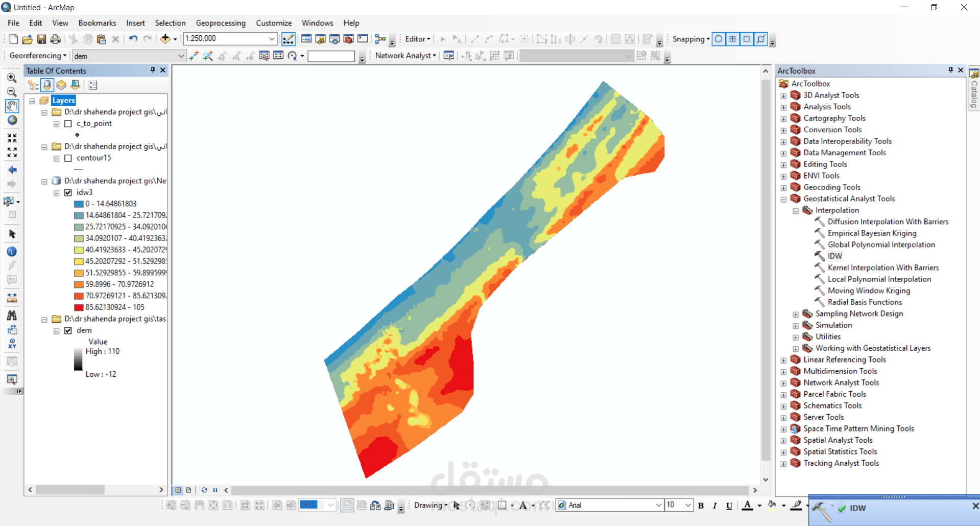
Task: Toggle the ArcToolbox window toolbar icon
Action: (x=349, y=39)
